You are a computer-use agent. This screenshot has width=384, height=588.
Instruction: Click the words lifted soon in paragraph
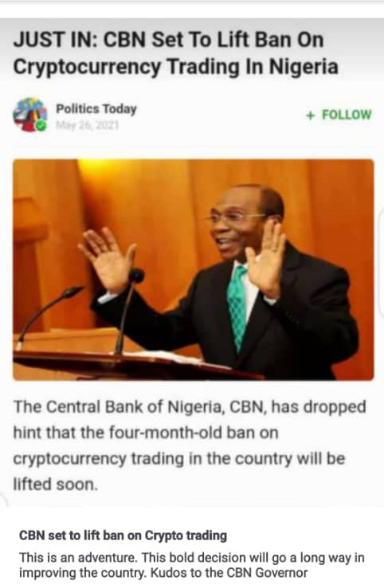(x=56, y=484)
